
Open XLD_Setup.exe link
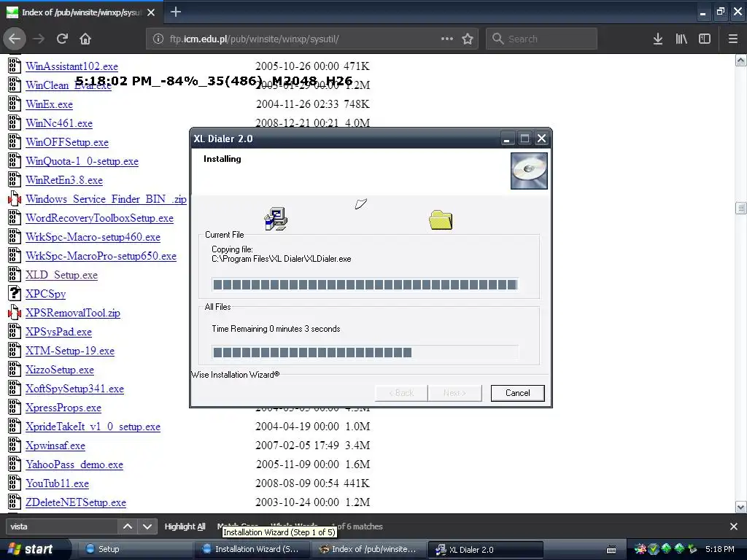coord(61,275)
